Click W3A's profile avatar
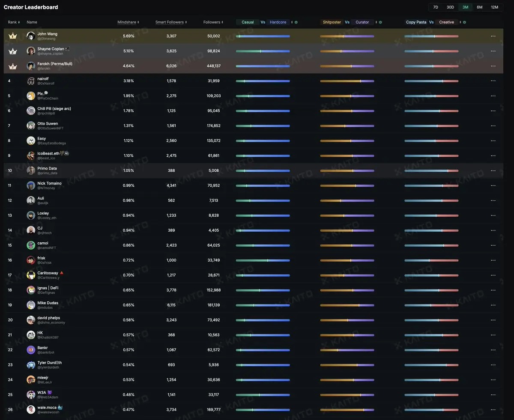 [31, 395]
